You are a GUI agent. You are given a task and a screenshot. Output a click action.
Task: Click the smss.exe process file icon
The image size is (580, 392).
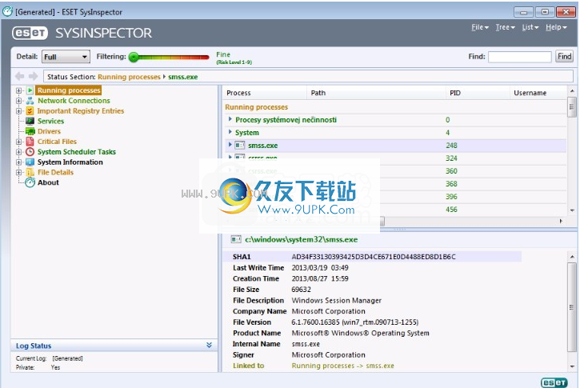pos(240,146)
